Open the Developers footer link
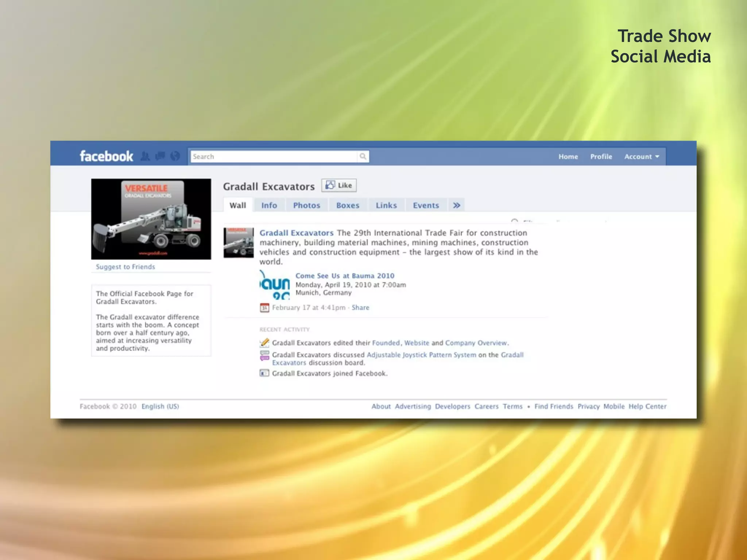This screenshot has width=747, height=560. (x=453, y=406)
